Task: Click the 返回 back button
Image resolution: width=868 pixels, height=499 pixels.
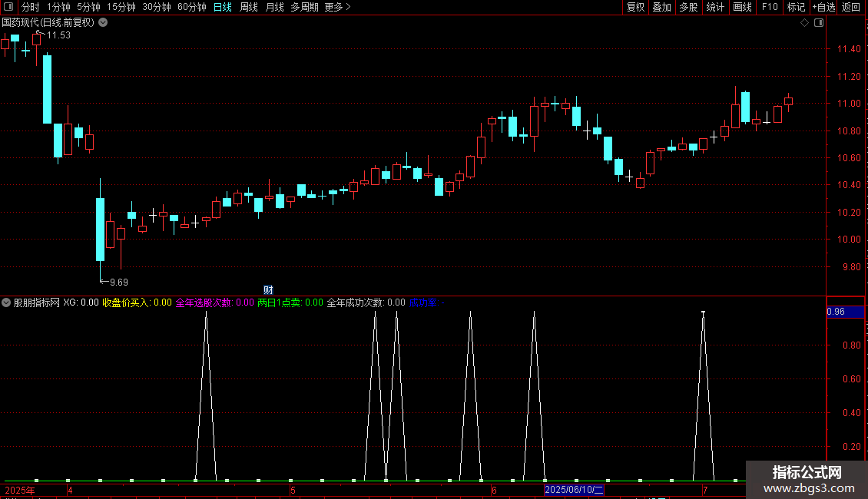Action: pos(851,7)
